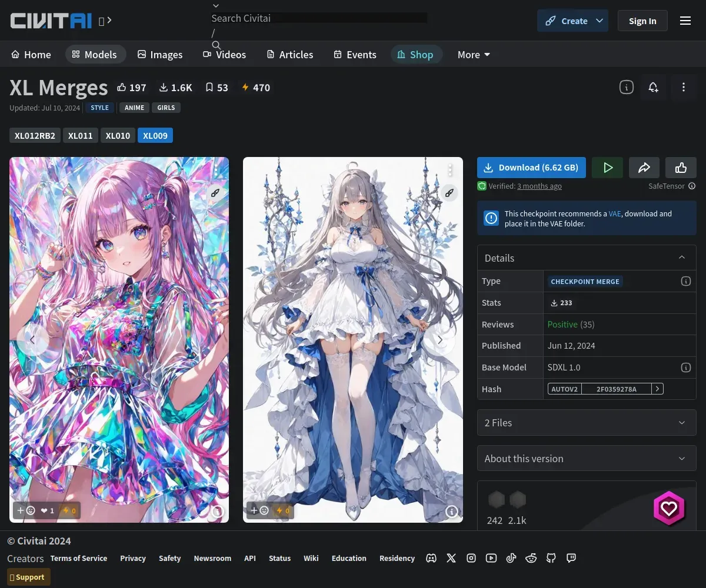Show previous image in carousel
This screenshot has width=706, height=588.
tap(32, 340)
